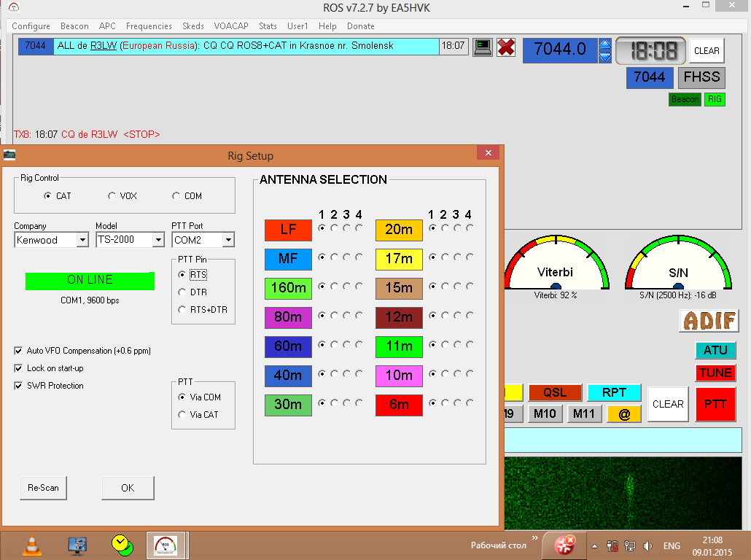Click the yellow clock taskbar icon

121,544
